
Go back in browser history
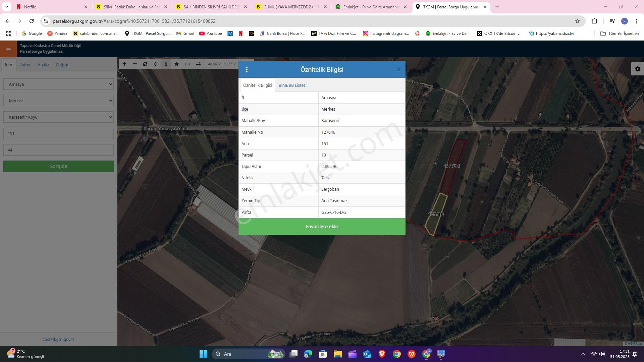click(x=7, y=21)
